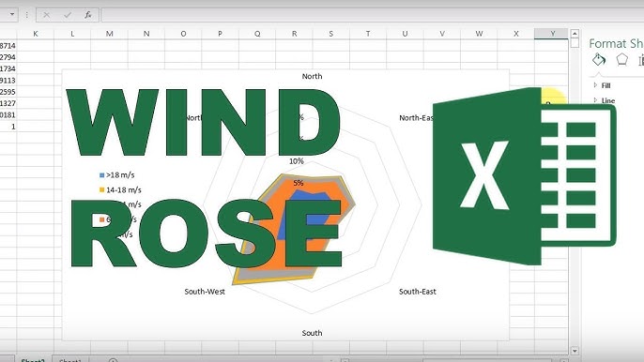Click the vertical scrollbar down arrow

point(575,351)
